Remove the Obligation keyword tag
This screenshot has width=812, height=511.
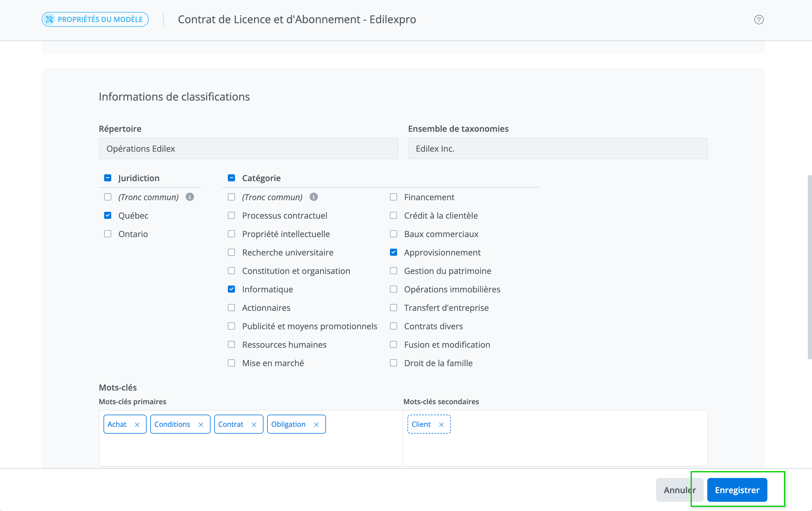(316, 425)
